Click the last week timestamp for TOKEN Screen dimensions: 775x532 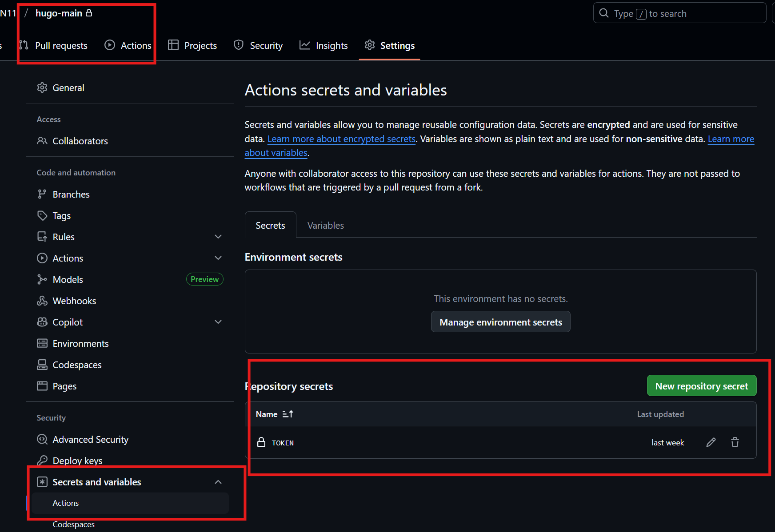pos(668,443)
